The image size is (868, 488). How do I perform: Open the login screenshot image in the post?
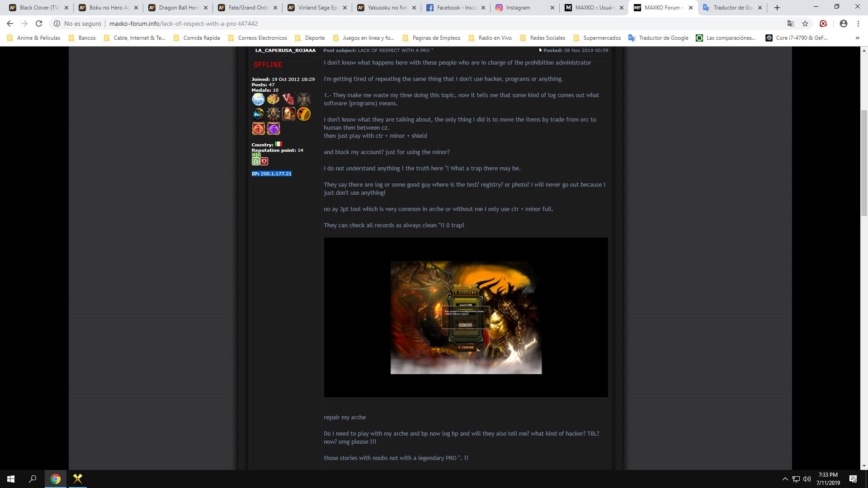point(466,317)
